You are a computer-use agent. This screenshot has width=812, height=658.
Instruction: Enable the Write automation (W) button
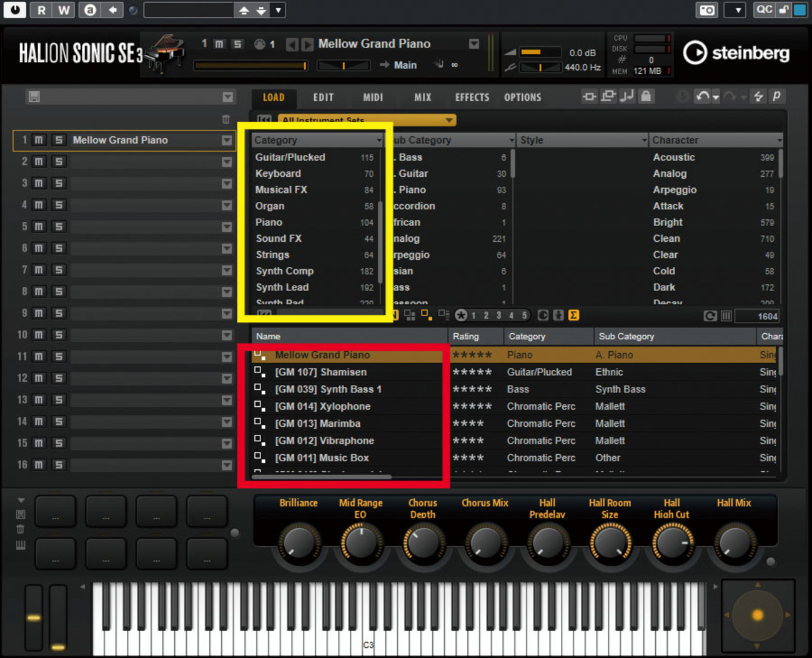coord(64,10)
